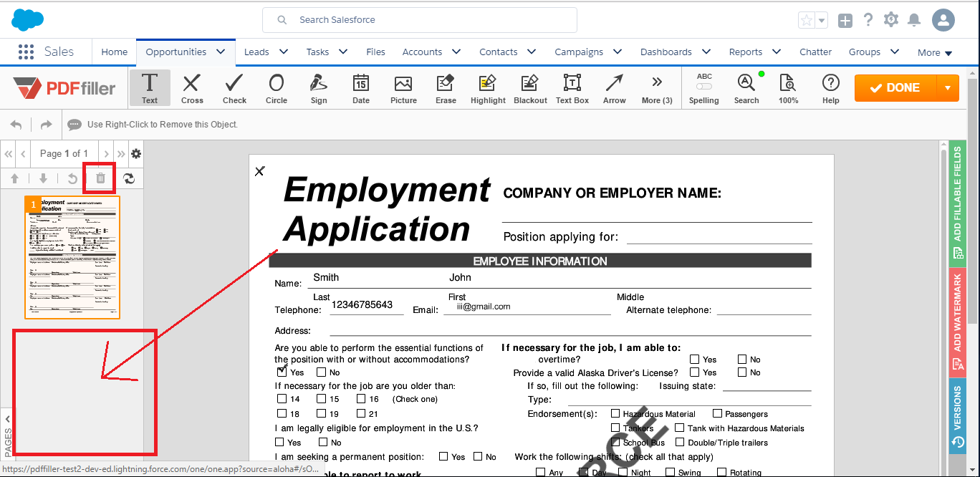This screenshot has height=477, width=980.
Task: Open the global create plus icon
Action: point(845,21)
